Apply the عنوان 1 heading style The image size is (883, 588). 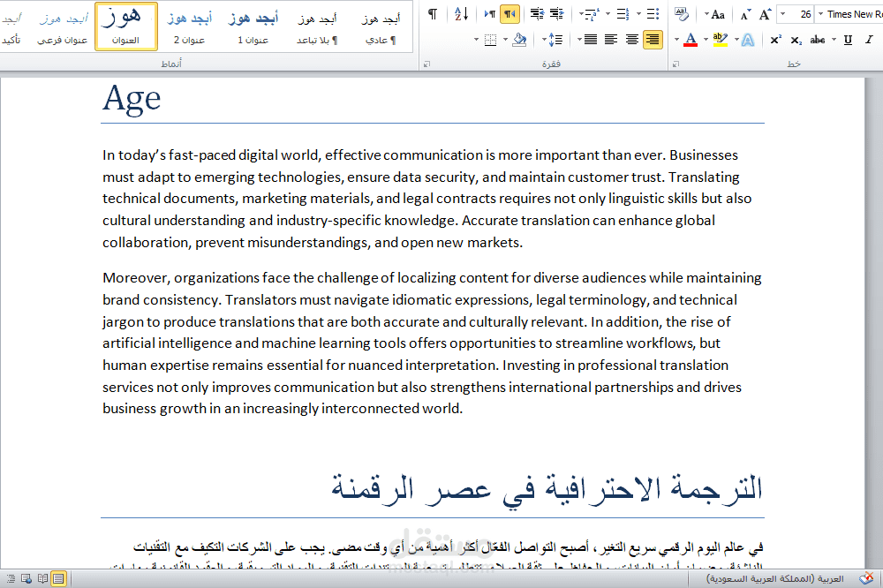253,27
